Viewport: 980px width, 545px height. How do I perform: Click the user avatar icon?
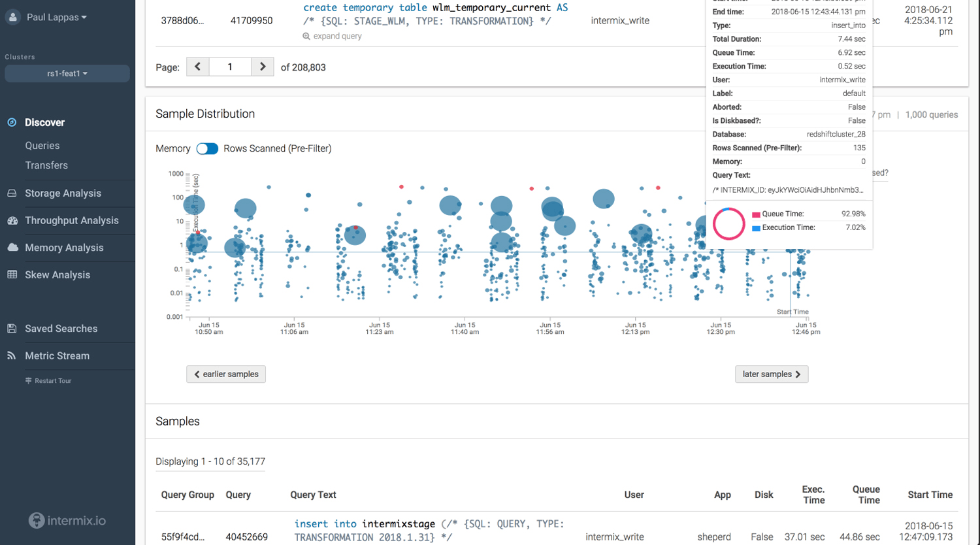pyautogui.click(x=12, y=17)
